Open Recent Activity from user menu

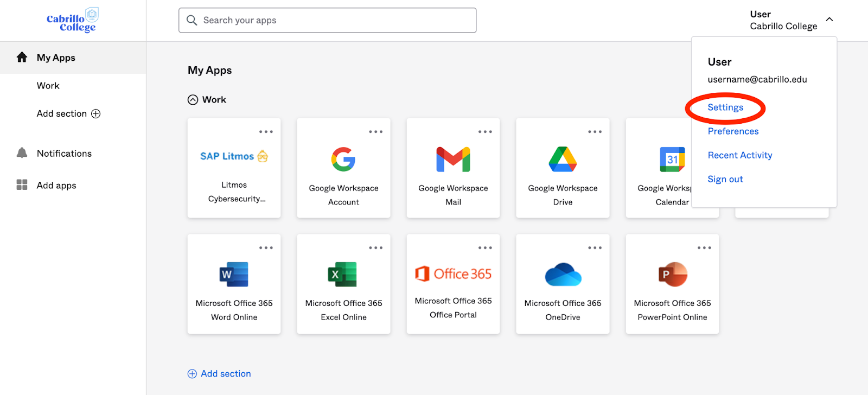[x=740, y=155]
